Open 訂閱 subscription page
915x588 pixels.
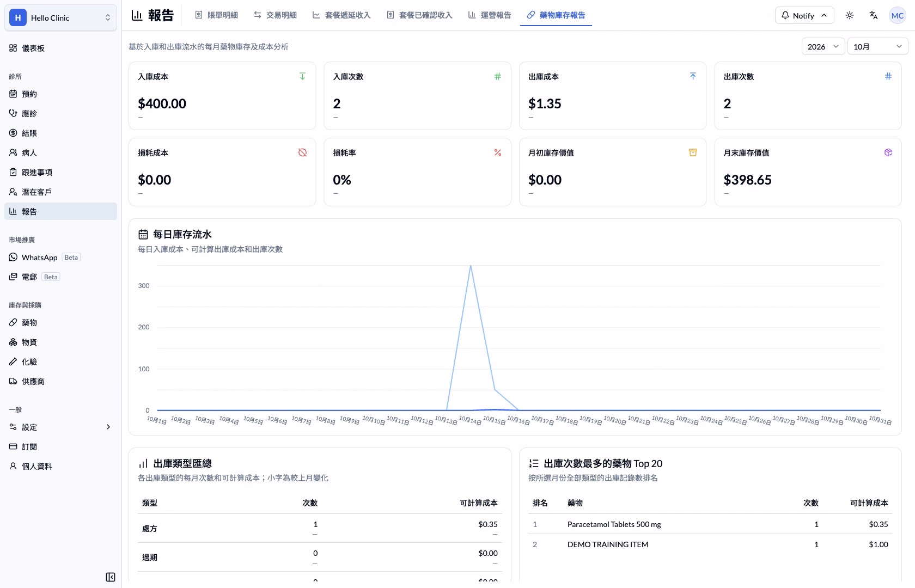60,447
